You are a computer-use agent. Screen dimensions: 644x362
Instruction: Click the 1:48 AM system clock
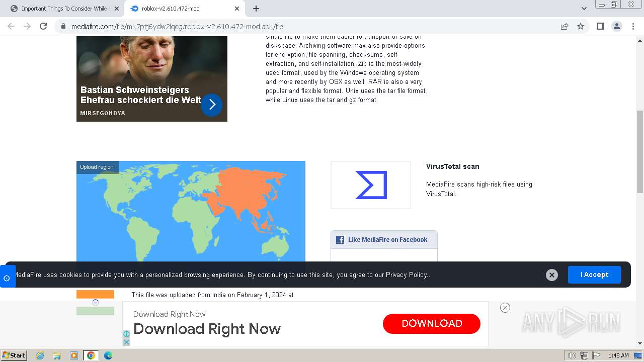[618, 355]
